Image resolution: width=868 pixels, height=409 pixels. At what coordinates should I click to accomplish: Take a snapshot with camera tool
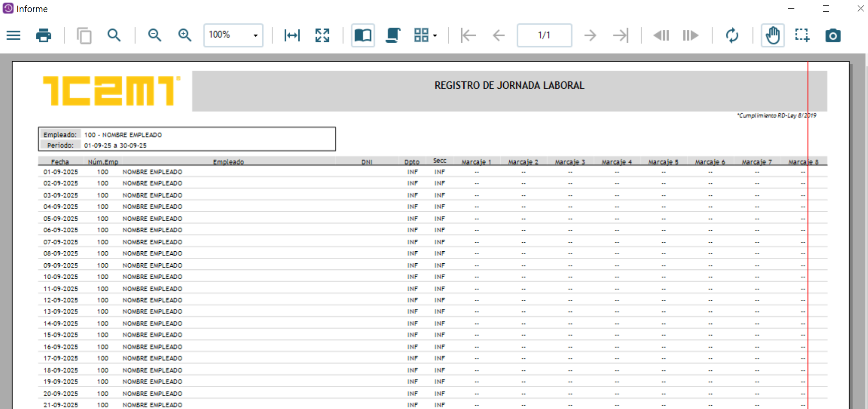[833, 35]
